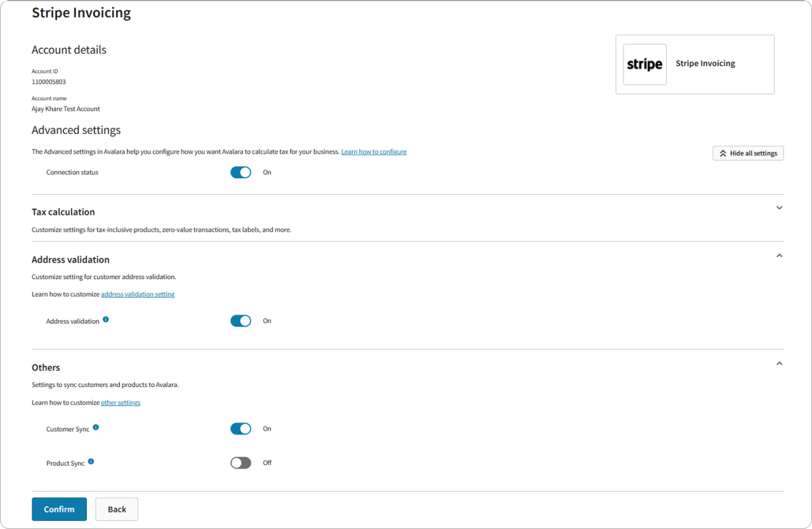Click the Stripe logo image
Viewport: 812px width, 529px height.
(x=645, y=65)
